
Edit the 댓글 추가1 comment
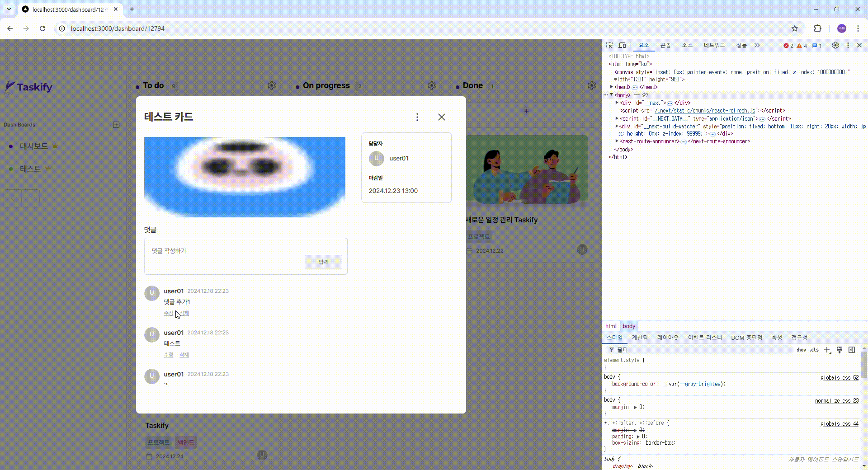(168, 313)
